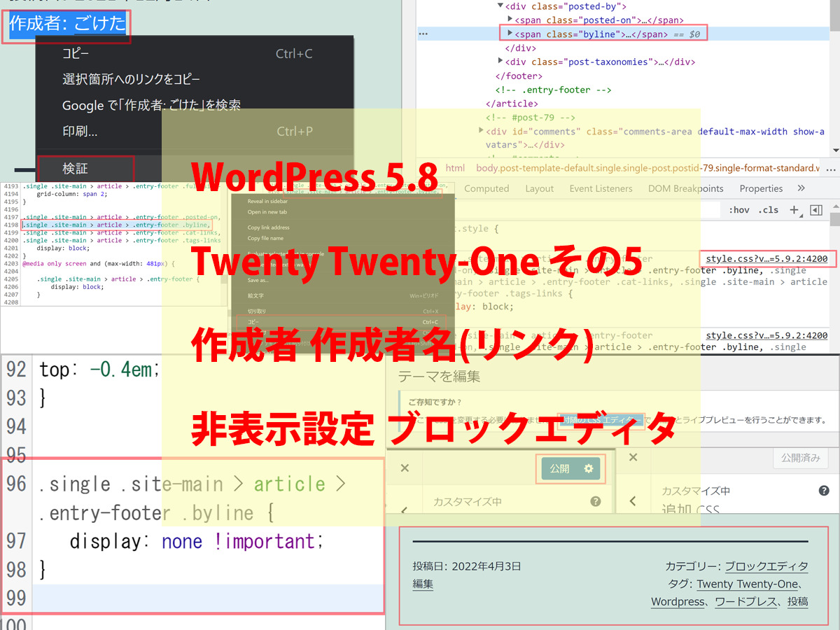Show more DevTools tabs with the » icon
The width and height of the screenshot is (840, 630).
tap(801, 188)
